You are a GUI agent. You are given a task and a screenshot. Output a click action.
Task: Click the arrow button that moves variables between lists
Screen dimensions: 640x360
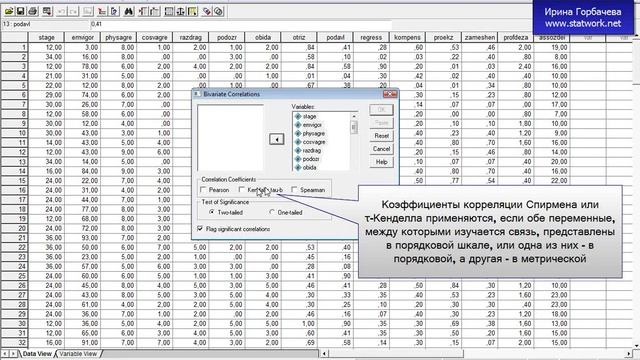pos(277,139)
